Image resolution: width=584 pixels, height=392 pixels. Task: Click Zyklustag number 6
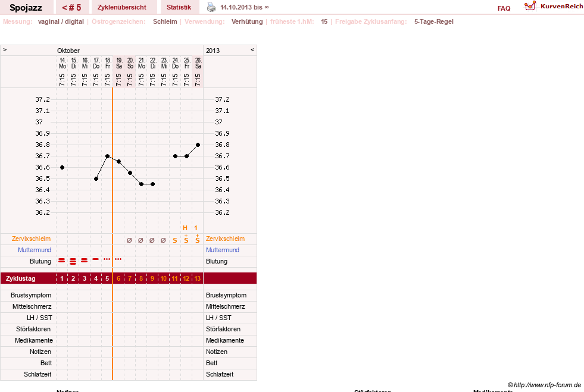pos(118,278)
